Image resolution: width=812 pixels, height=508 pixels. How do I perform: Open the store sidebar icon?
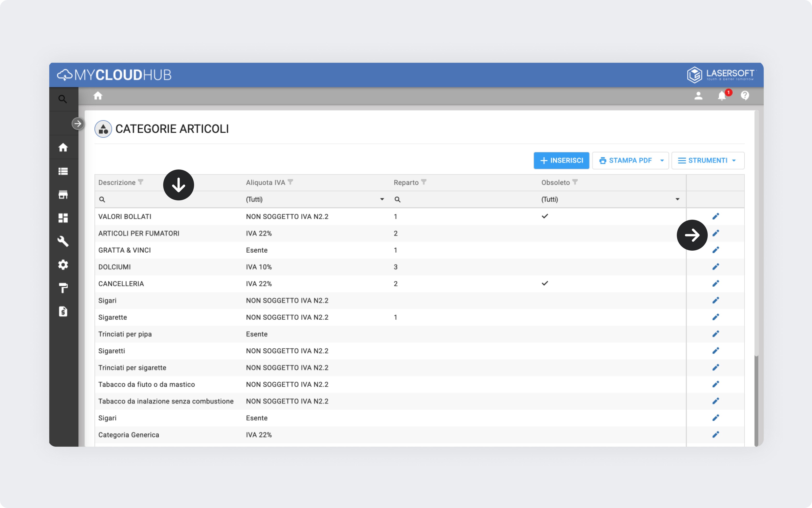click(63, 195)
